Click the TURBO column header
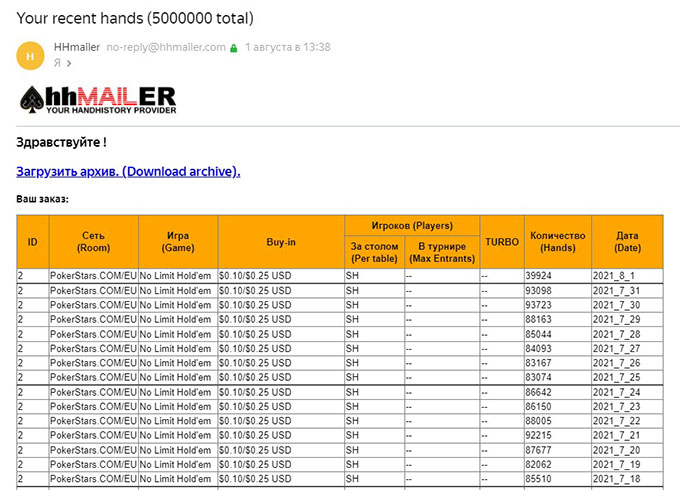Viewport: 680px width, 490px height. pos(502,242)
